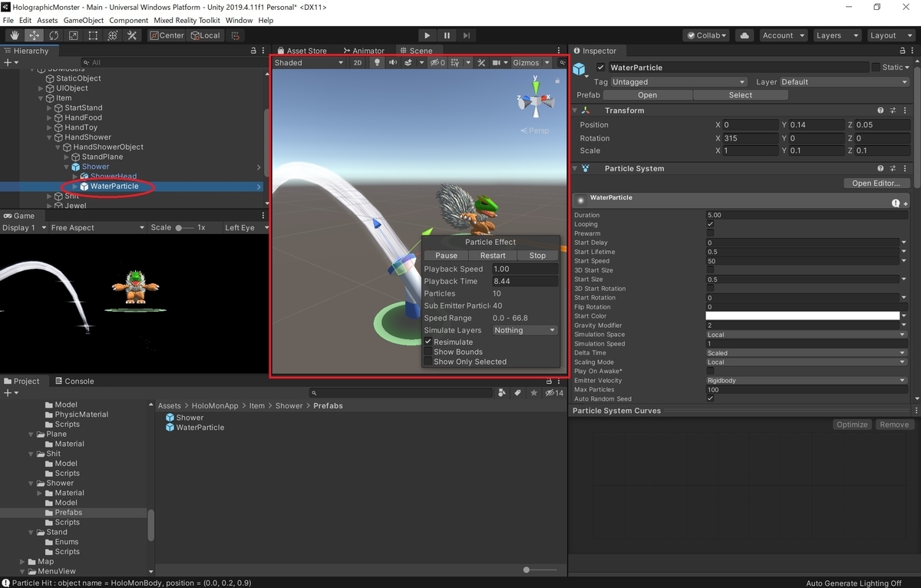Switch to the Animator tab

364,51
